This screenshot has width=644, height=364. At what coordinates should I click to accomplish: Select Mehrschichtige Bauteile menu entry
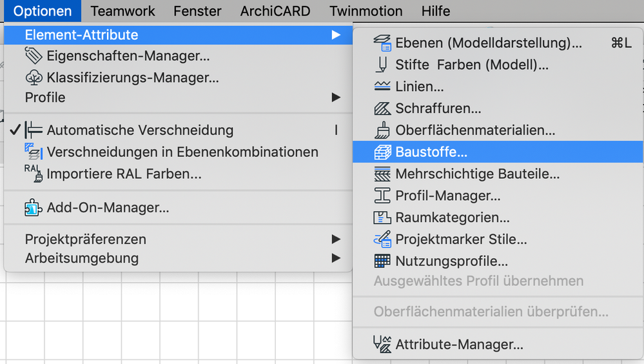coord(477,174)
